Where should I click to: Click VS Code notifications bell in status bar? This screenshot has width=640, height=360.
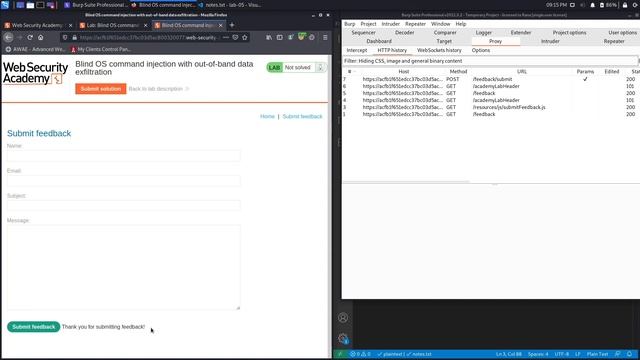(x=629, y=354)
